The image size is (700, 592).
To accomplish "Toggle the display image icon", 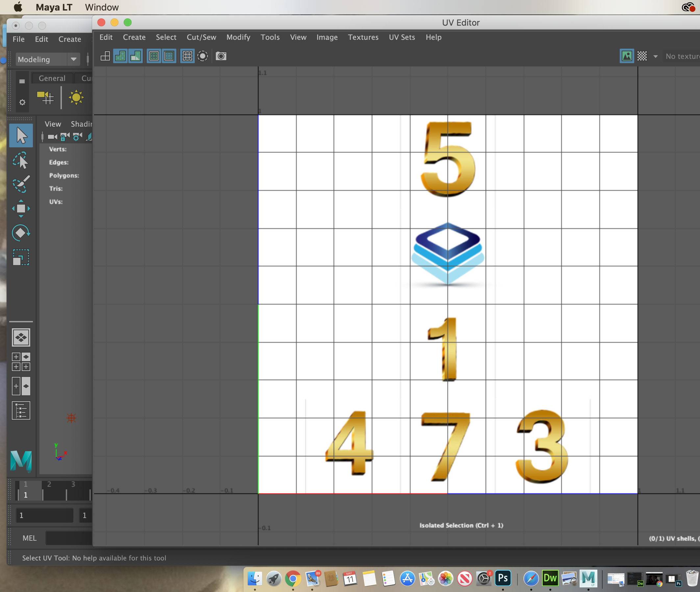I will coord(627,56).
